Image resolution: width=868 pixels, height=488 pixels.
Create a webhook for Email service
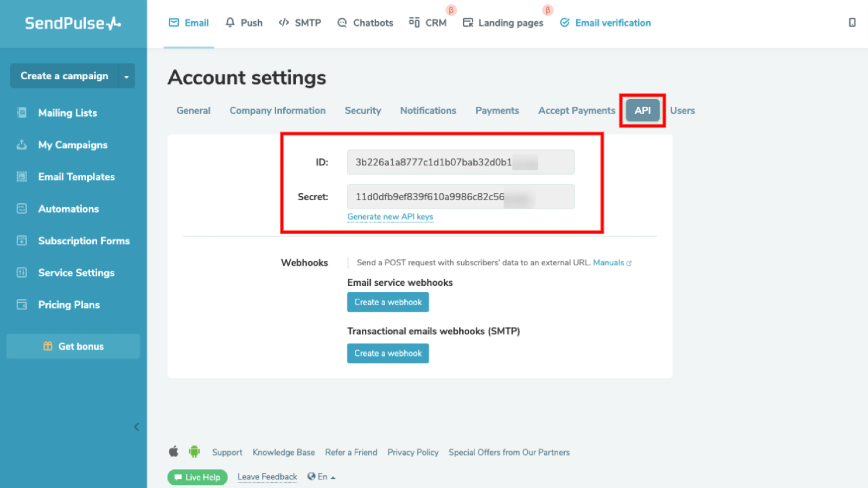[x=388, y=302]
